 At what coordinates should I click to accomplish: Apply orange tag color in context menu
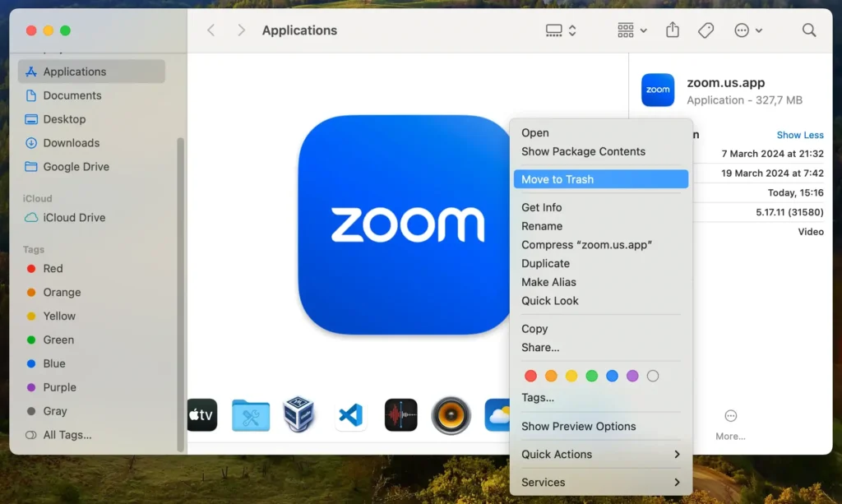point(551,377)
